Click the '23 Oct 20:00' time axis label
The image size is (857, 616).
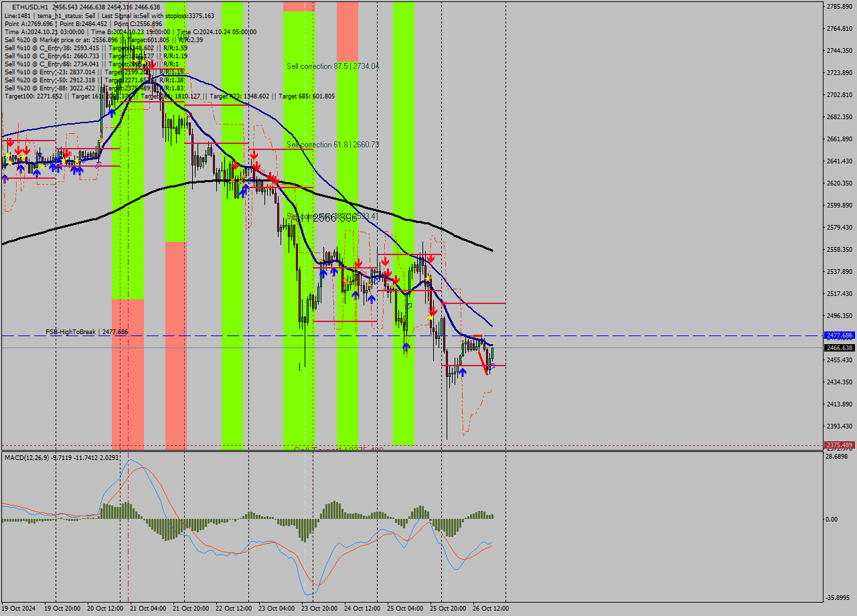pos(319,609)
